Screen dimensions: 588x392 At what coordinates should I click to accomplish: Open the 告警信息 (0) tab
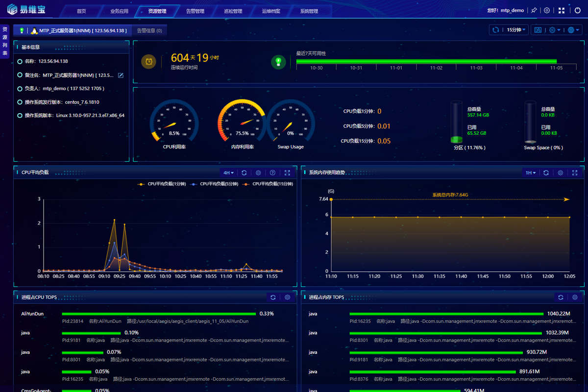click(x=149, y=31)
